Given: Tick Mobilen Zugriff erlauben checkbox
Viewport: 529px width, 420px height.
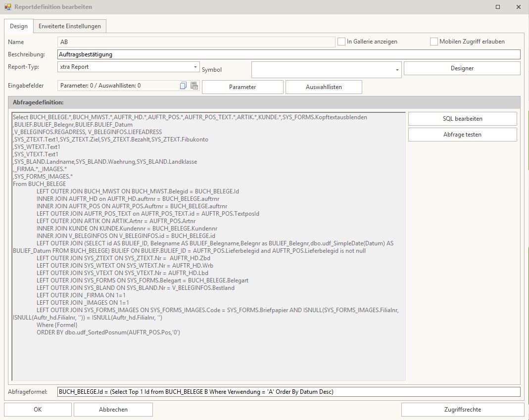Looking at the screenshot, I should [434, 42].
